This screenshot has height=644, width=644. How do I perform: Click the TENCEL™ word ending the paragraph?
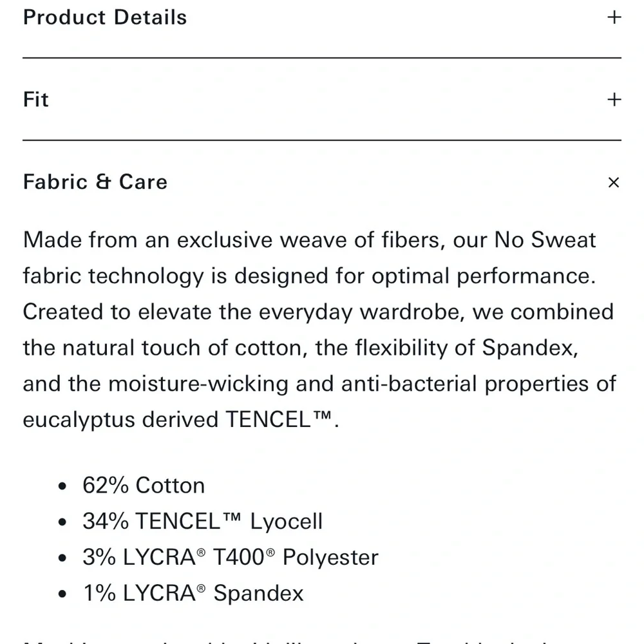pos(279,419)
